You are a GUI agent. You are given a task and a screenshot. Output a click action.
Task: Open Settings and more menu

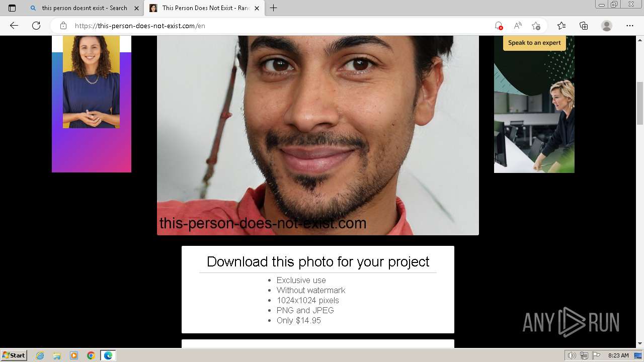pyautogui.click(x=630, y=26)
